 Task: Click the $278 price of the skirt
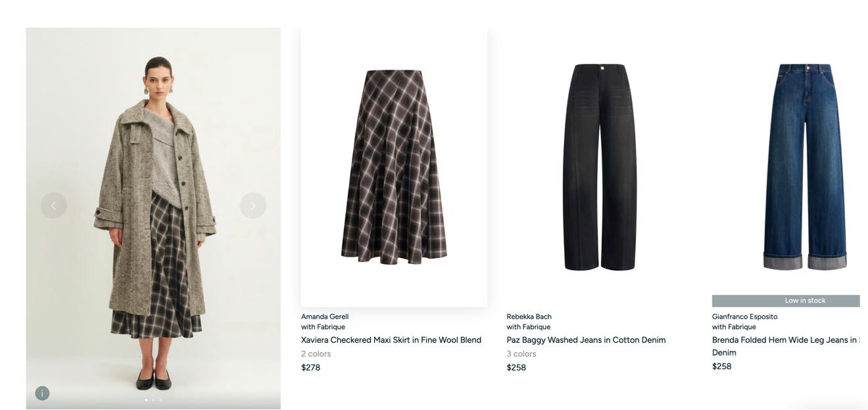point(310,368)
